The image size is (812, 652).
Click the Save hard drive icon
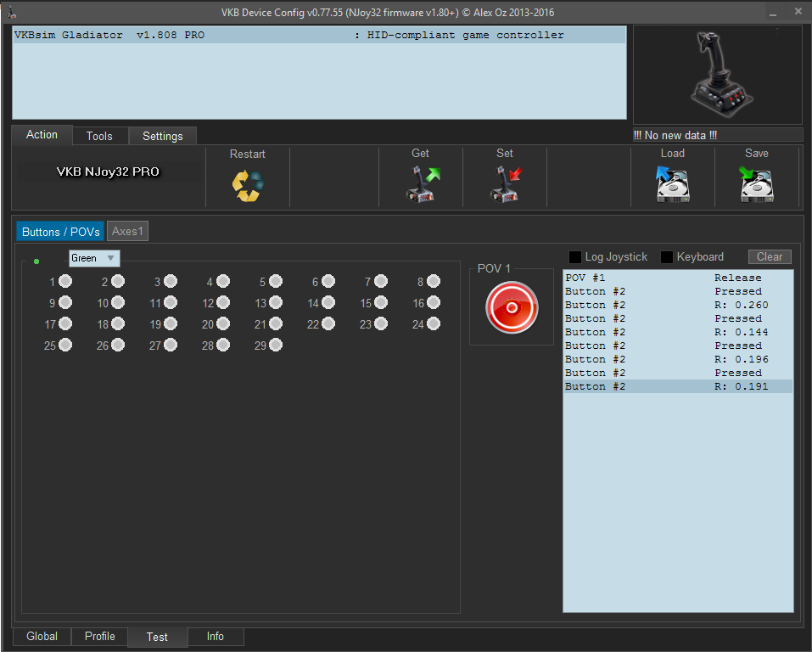click(x=757, y=184)
